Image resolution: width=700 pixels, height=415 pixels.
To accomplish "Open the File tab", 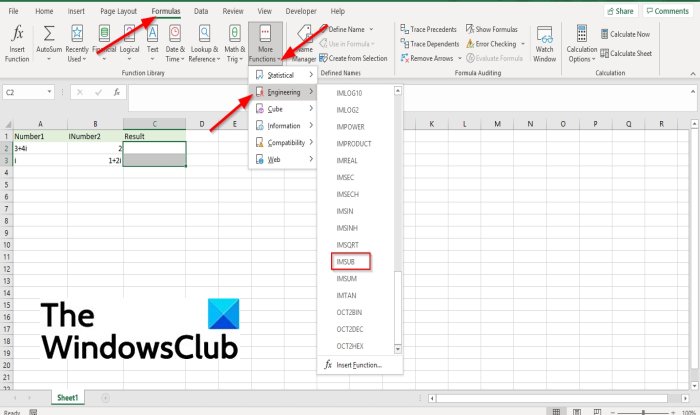I will click(13, 11).
